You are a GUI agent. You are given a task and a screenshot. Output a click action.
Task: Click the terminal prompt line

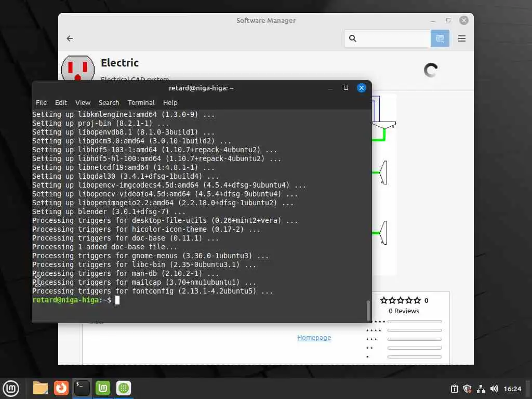click(x=76, y=300)
